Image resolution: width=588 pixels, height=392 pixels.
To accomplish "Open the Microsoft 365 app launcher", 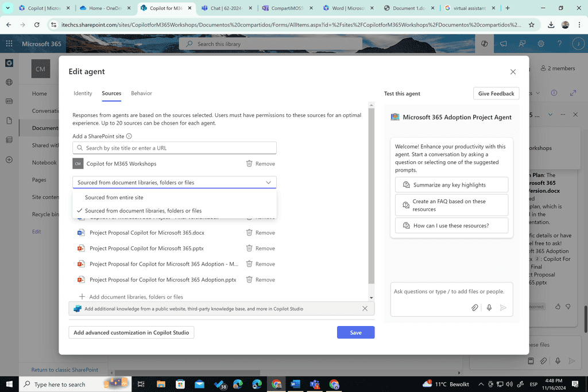I will pyautogui.click(x=9, y=44).
